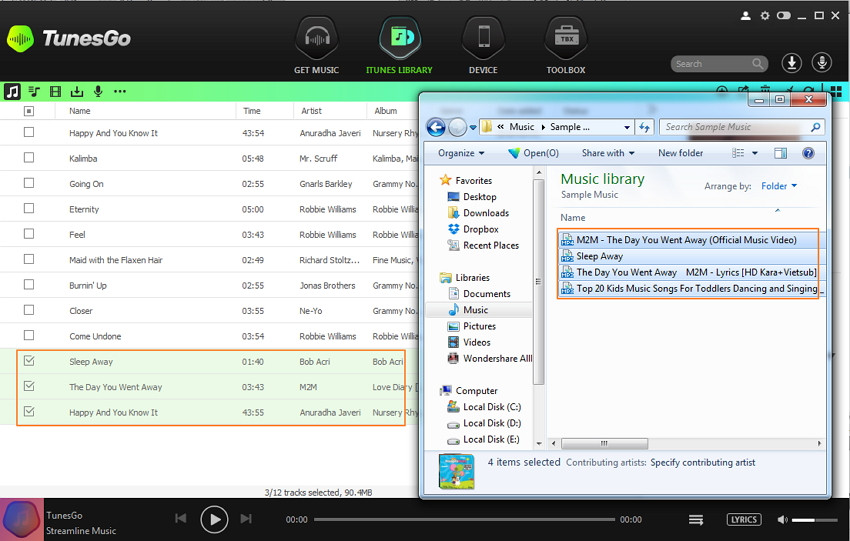Check the Closer track checkbox
The image size is (850, 541).
[x=29, y=310]
